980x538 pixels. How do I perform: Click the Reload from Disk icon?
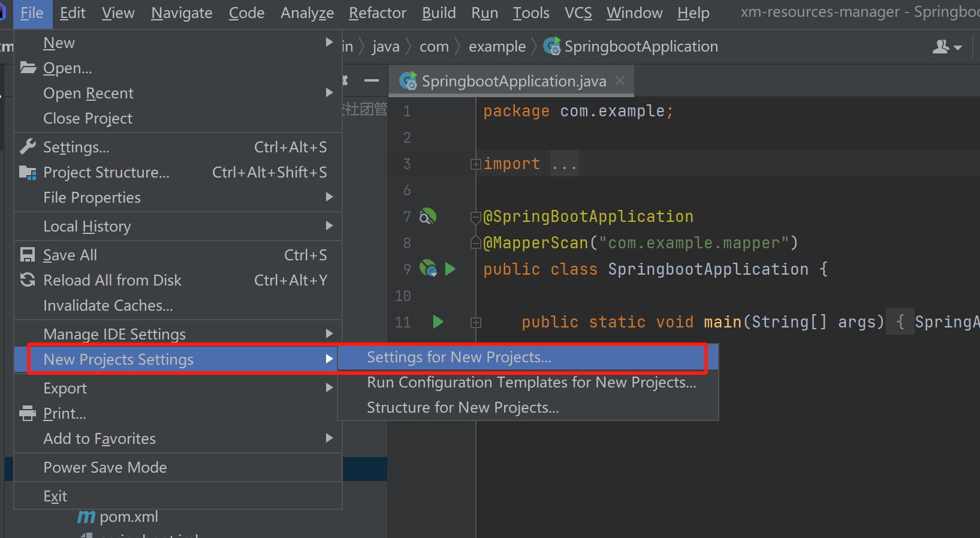(x=28, y=280)
